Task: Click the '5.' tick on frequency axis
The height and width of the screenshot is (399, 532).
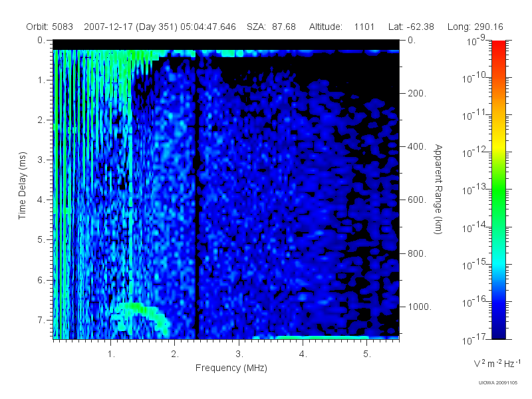Action: pos(367,354)
